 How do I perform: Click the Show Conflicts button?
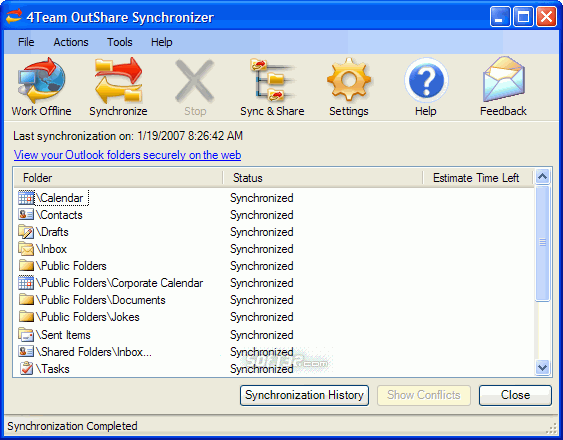tap(424, 395)
